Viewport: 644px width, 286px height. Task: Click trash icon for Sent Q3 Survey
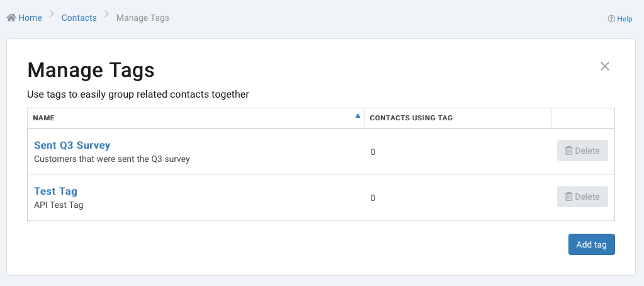tap(569, 151)
